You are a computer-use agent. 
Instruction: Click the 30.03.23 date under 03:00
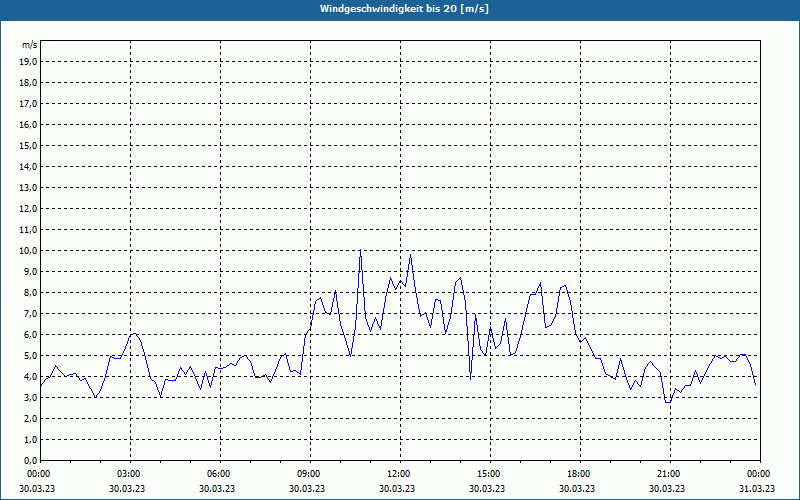(127, 488)
